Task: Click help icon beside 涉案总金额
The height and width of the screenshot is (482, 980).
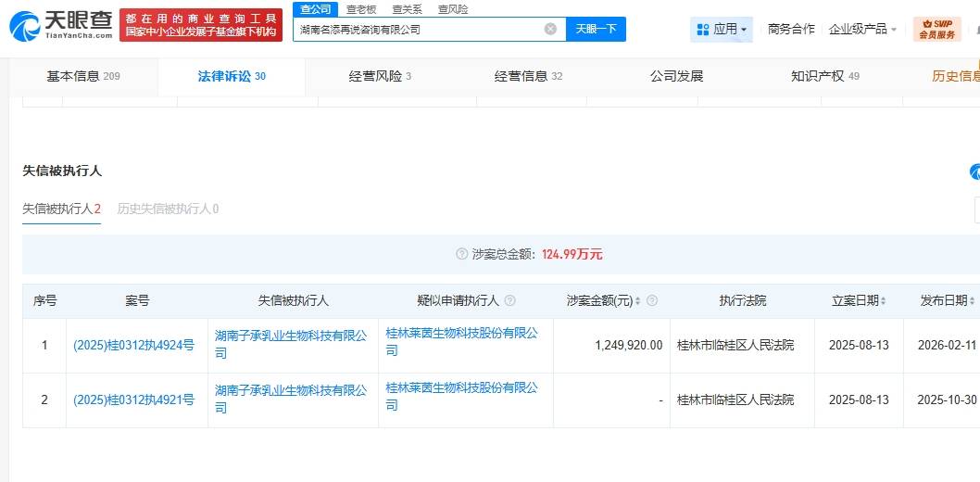Action: pyautogui.click(x=461, y=254)
